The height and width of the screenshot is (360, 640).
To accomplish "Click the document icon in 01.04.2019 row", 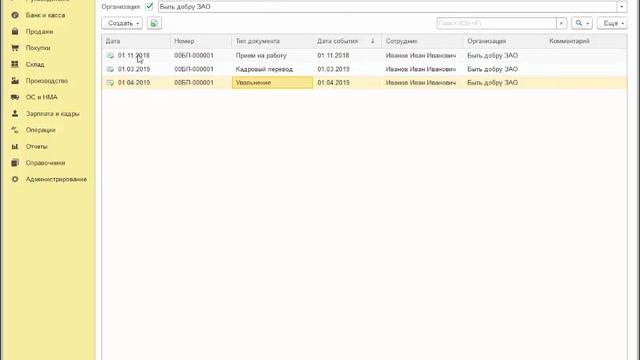I will (110, 83).
